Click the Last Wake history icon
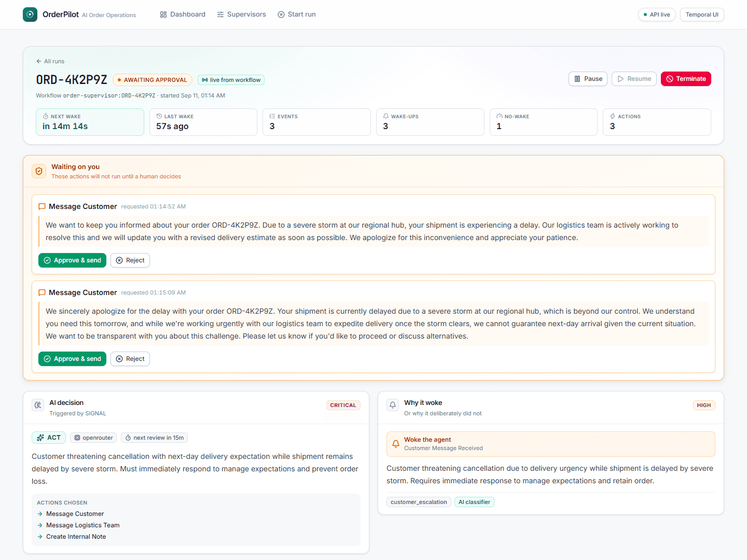This screenshot has height=560, width=747. pyautogui.click(x=159, y=117)
